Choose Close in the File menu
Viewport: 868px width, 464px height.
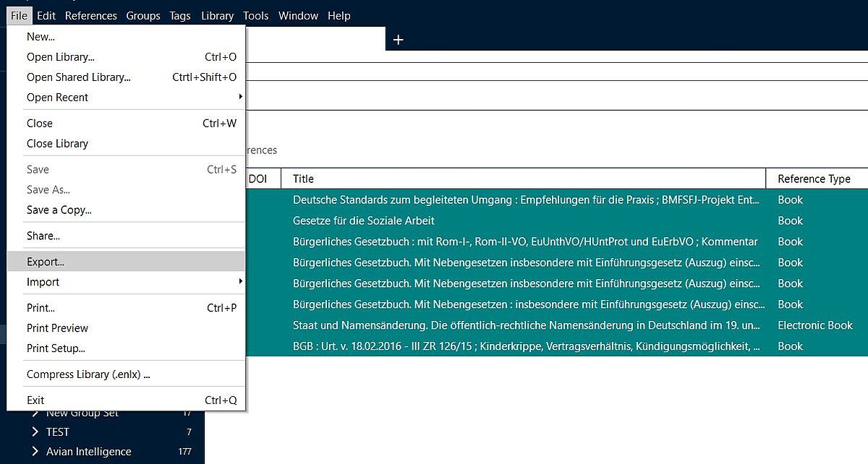point(126,123)
